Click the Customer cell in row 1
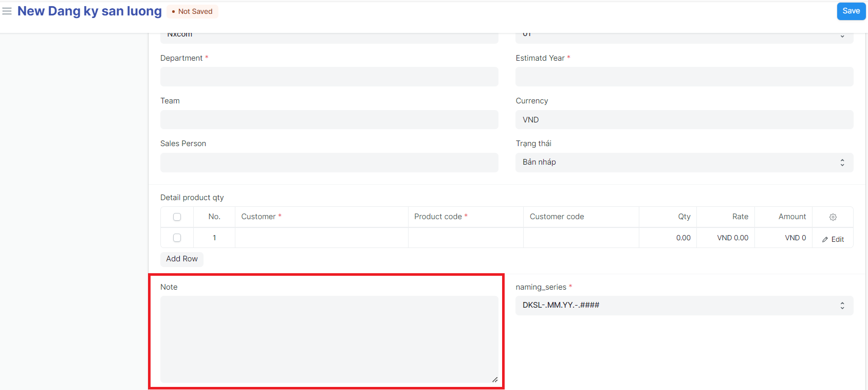Image resolution: width=868 pixels, height=390 pixels. pos(321,238)
